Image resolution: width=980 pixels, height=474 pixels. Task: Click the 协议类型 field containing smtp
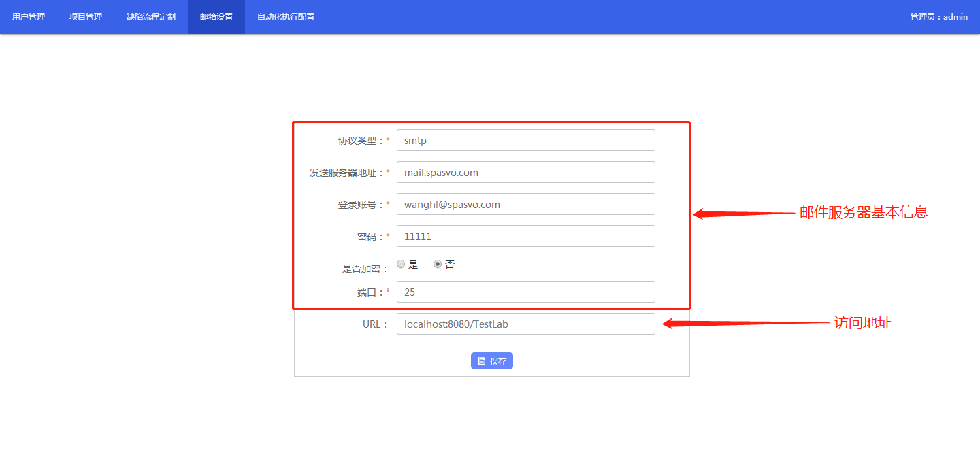coord(525,141)
